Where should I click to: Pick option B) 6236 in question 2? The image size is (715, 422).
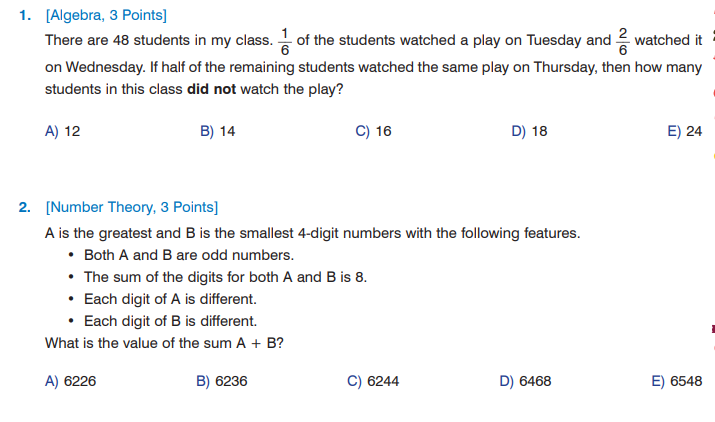tap(222, 381)
